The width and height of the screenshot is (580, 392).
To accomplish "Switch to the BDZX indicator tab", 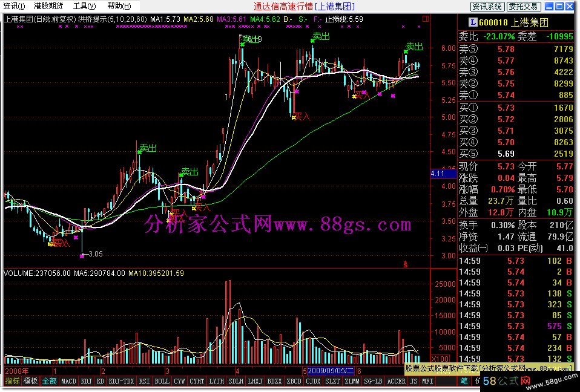I will [x=274, y=381].
